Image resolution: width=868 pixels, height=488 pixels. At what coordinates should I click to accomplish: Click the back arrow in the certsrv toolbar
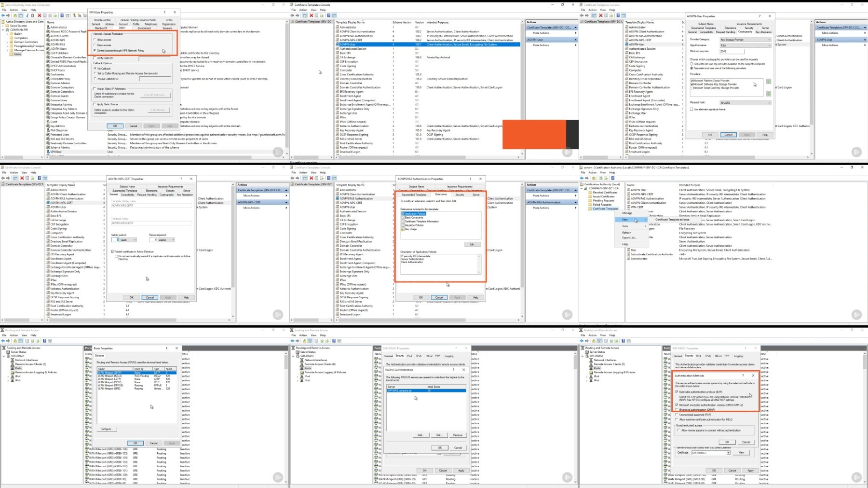click(x=582, y=178)
